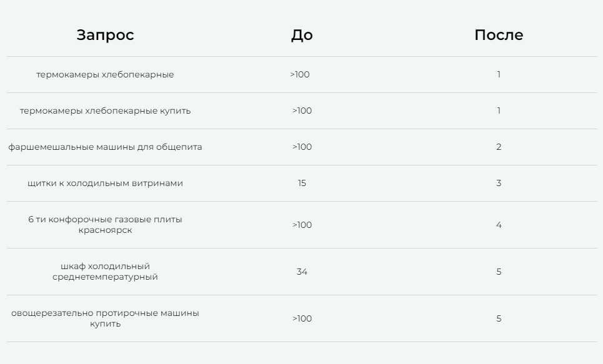Image resolution: width=603 pixels, height=364 pixels.
Task: Click the "До" column header
Action: click(x=302, y=35)
